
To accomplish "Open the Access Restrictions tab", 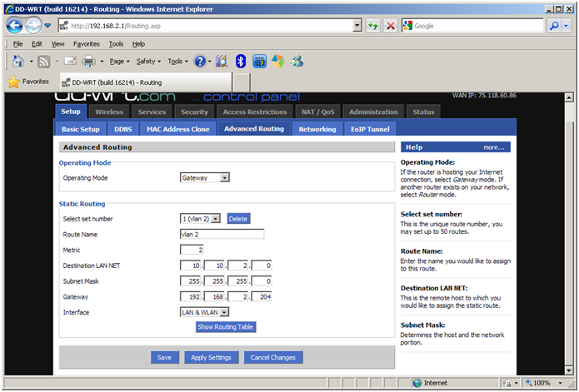I will coord(255,112).
